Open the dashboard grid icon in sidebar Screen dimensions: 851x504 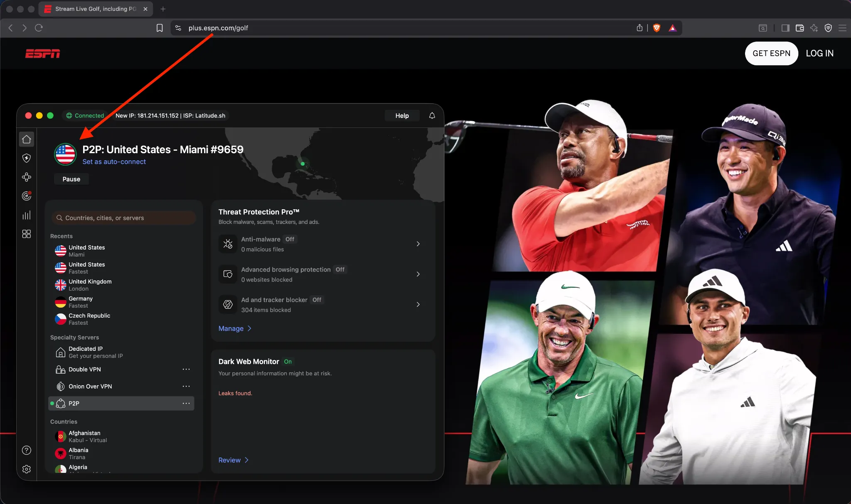[x=27, y=234]
